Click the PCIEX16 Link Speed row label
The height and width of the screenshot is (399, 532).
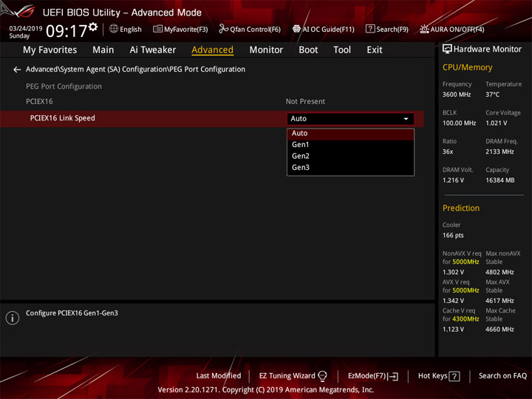(x=62, y=118)
